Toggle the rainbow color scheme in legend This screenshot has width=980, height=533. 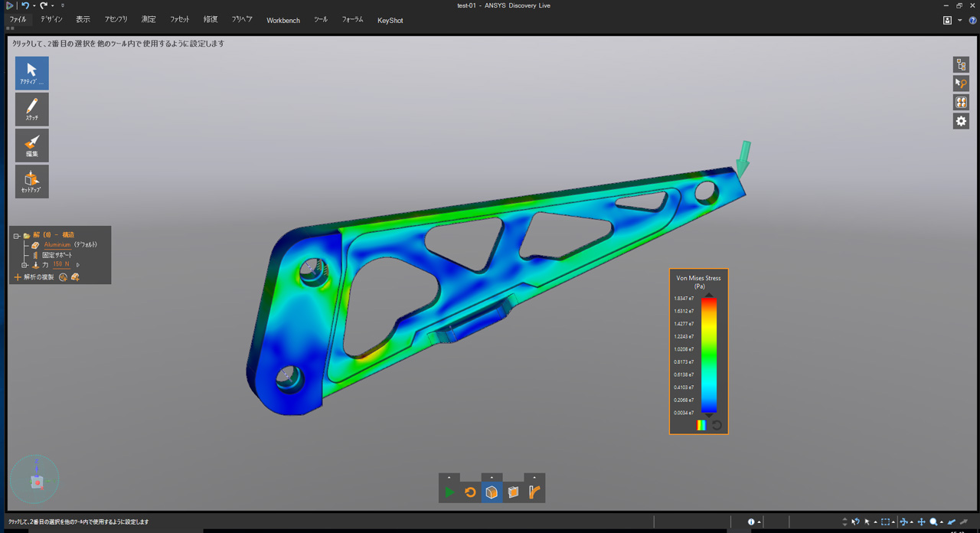pos(701,425)
